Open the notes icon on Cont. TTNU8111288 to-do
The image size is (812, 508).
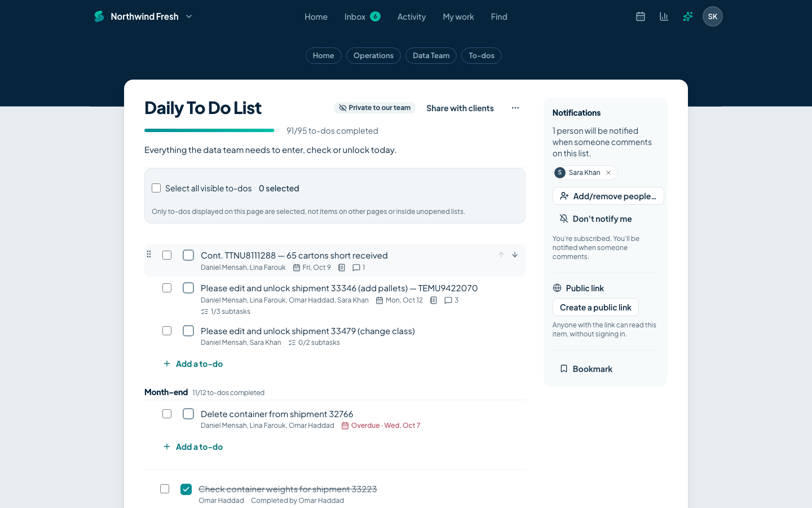342,268
